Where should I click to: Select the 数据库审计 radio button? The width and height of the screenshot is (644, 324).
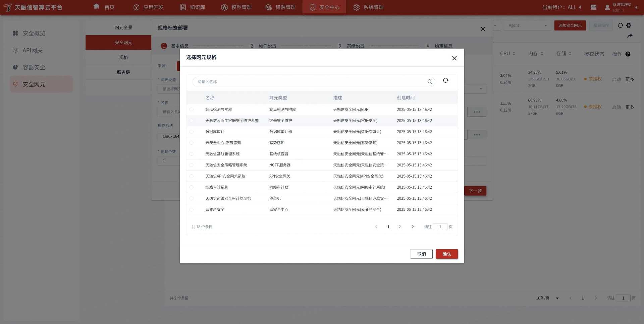tap(192, 132)
